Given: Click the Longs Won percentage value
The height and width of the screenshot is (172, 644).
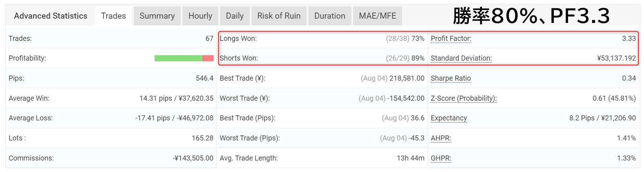Looking at the screenshot, I should 418,38.
